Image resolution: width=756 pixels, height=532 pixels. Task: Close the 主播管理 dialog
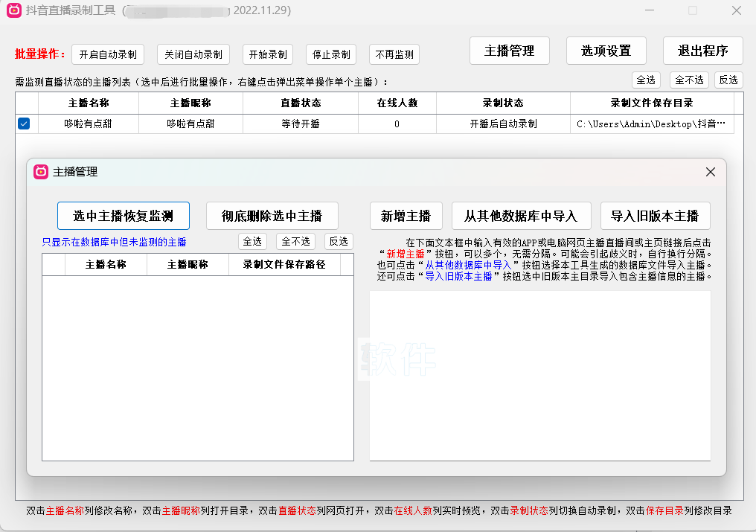coord(710,172)
